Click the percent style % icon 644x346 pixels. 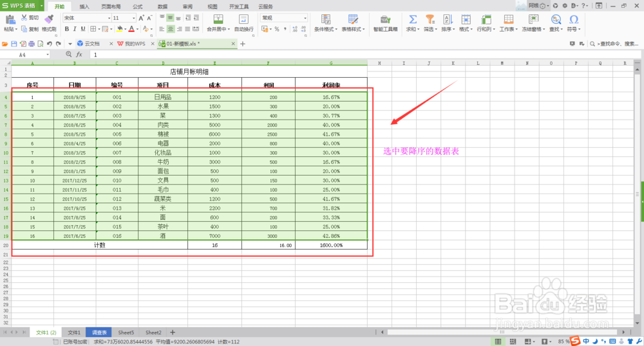pyautogui.click(x=277, y=29)
